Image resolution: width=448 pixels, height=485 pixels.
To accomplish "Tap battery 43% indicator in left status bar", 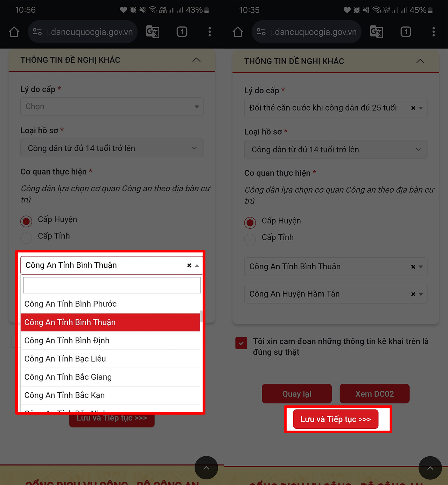I will [197, 10].
